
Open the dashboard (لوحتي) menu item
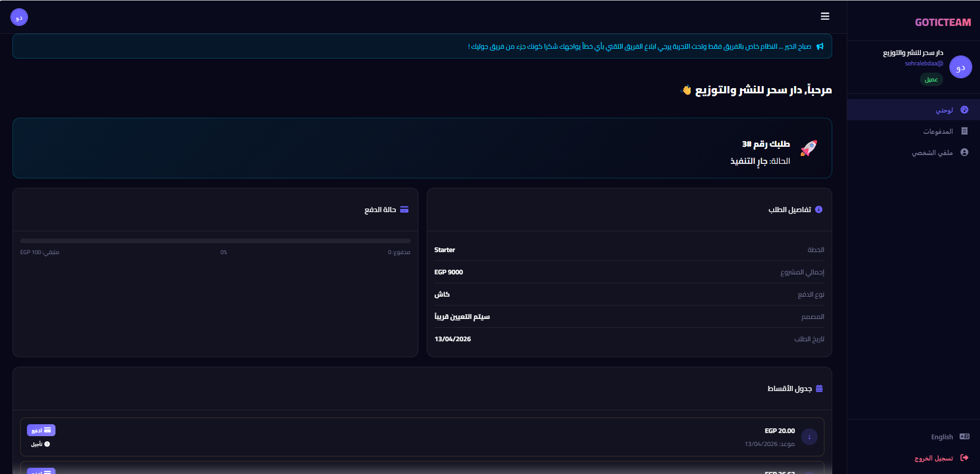pos(944,110)
